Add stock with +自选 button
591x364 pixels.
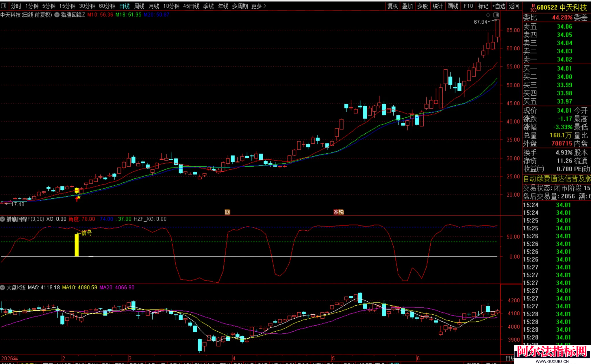[x=499, y=6]
